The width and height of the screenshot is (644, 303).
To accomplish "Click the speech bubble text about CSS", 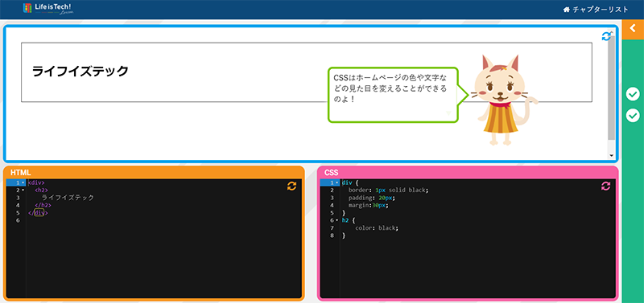I will pyautogui.click(x=390, y=88).
